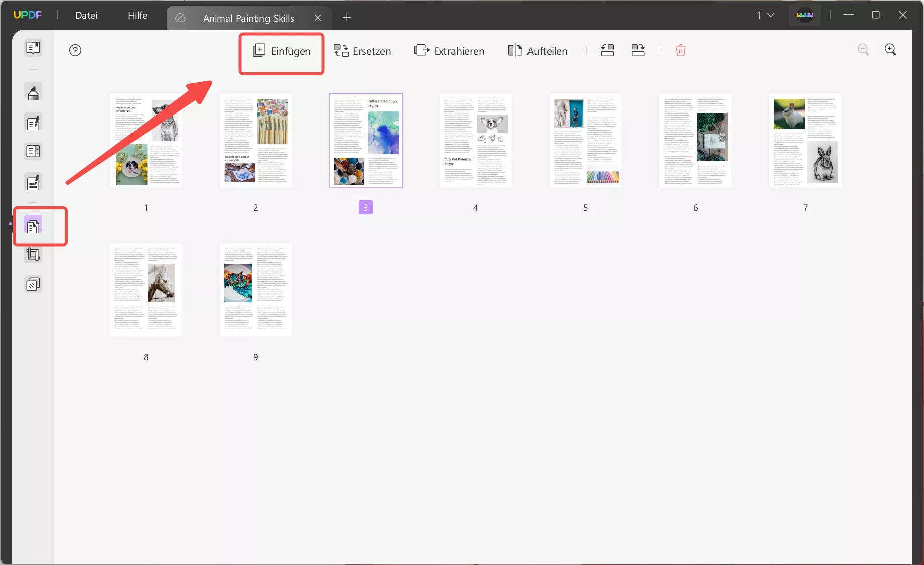Viewport: 924px width, 565px height.
Task: Open the Edit PDF tool in sidebar
Action: click(33, 123)
